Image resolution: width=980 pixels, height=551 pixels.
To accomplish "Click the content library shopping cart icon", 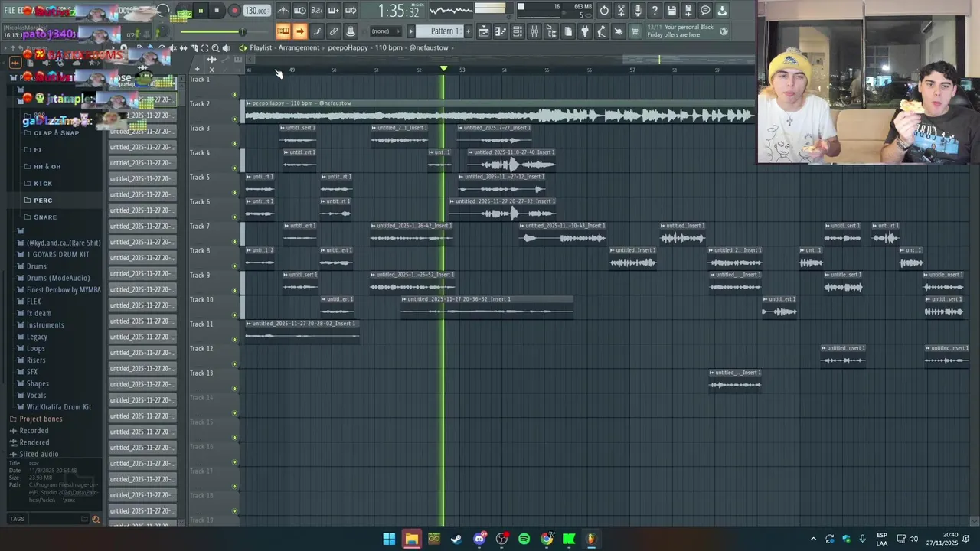I will tap(635, 31).
